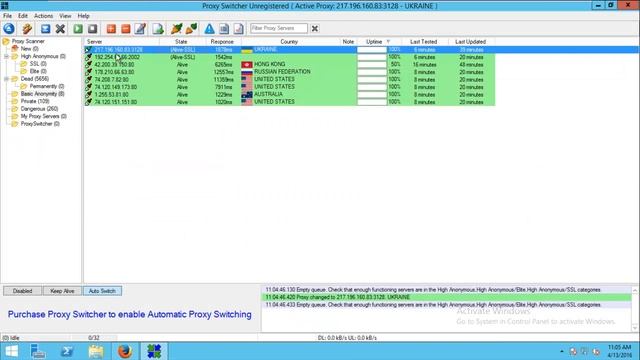This screenshot has width=640, height=360.
Task: Select the AUSTRALIA proxy row
Action: pos(289,94)
